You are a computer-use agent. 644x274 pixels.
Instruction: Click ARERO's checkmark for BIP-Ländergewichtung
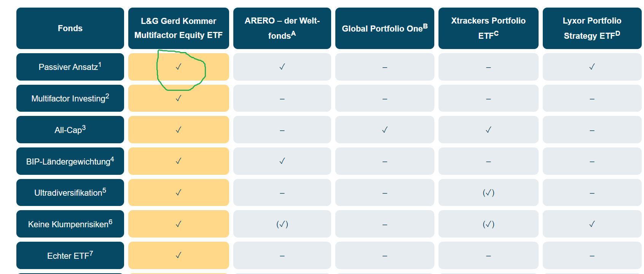pyautogui.click(x=282, y=161)
